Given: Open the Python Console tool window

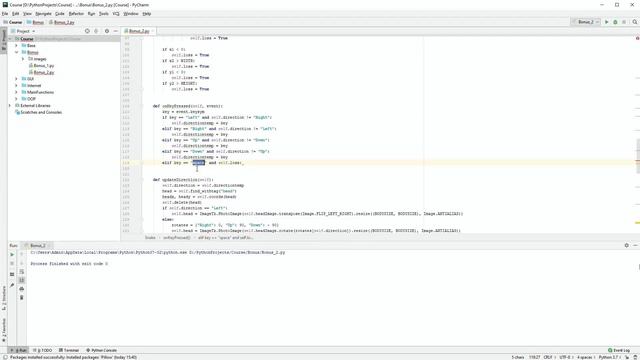Looking at the screenshot, I should click(101, 350).
